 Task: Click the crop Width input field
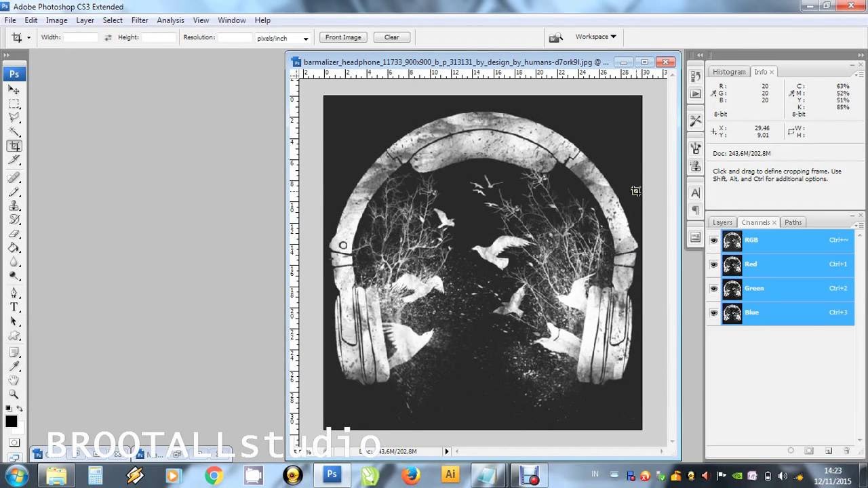[x=81, y=38]
